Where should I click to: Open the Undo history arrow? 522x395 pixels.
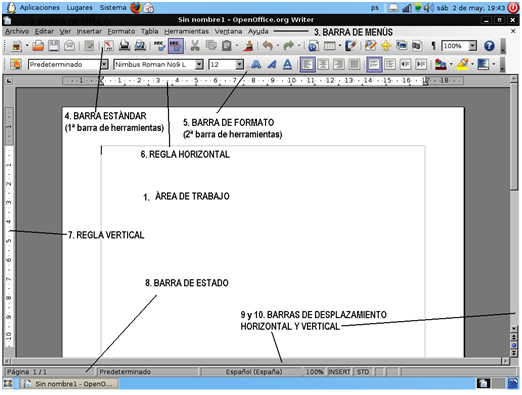click(278, 46)
